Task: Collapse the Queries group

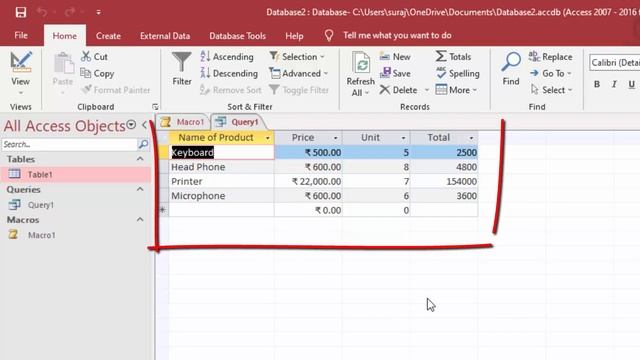Action: (x=140, y=189)
